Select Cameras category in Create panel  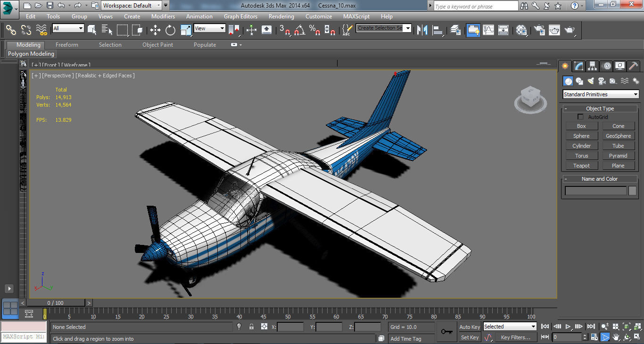tap(602, 81)
